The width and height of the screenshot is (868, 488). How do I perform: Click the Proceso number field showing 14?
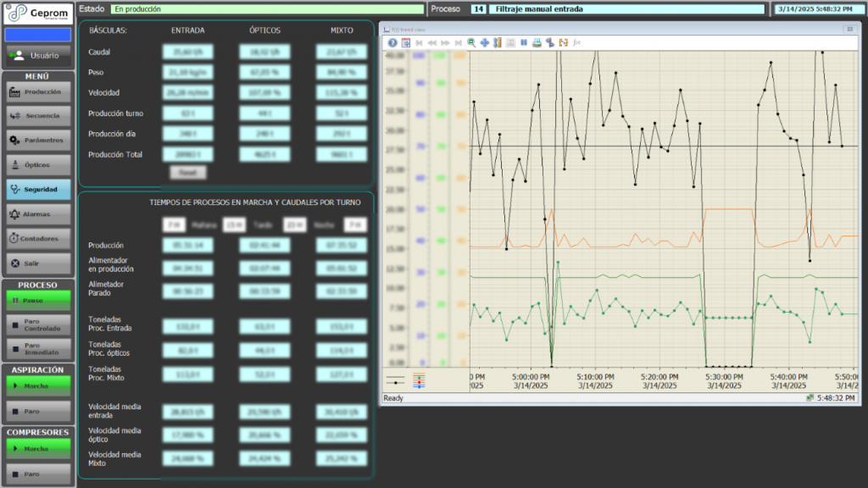tap(479, 8)
